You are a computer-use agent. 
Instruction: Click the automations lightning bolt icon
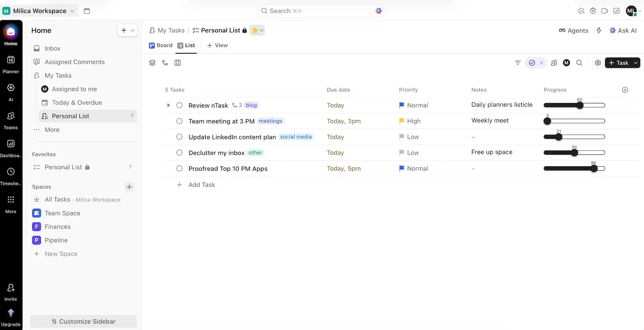tap(599, 30)
